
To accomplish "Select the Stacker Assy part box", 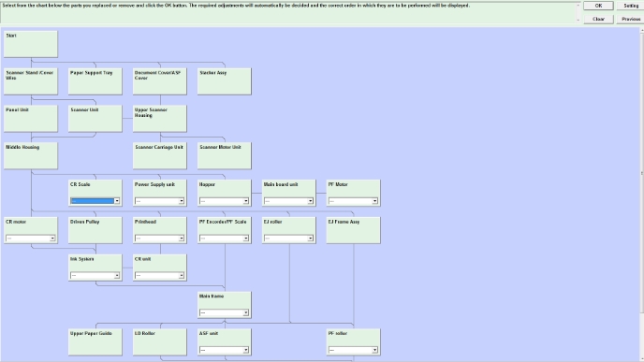I will pos(225,81).
